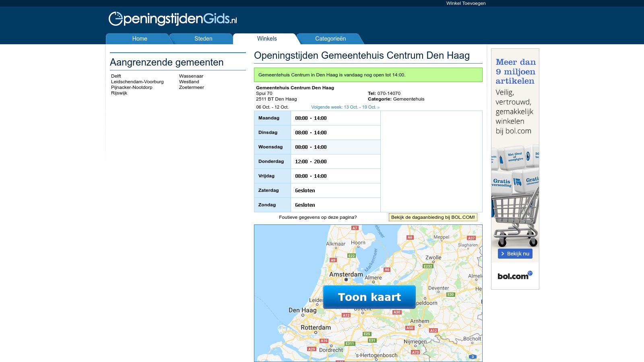The image size is (644, 362).
Task: Show the map via the 'Toon kaart' button
Action: click(369, 297)
